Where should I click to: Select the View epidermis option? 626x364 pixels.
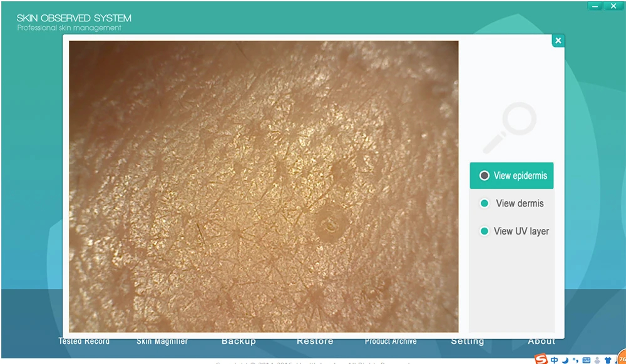511,175
